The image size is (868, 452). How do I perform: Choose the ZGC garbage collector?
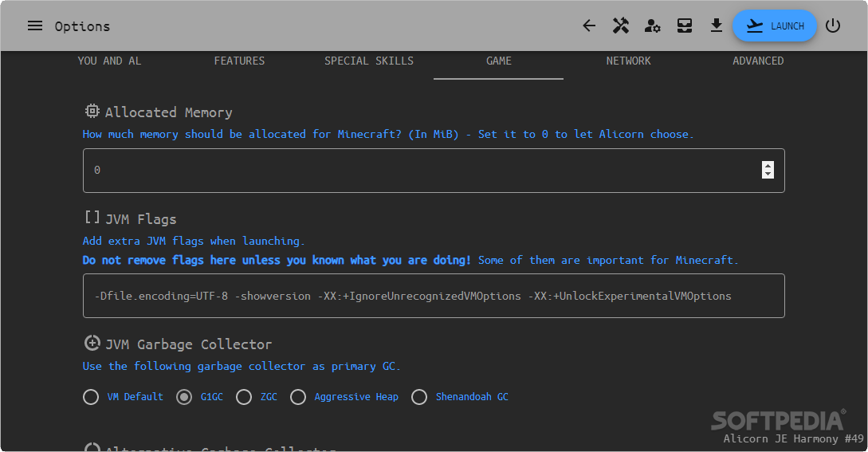coord(244,397)
